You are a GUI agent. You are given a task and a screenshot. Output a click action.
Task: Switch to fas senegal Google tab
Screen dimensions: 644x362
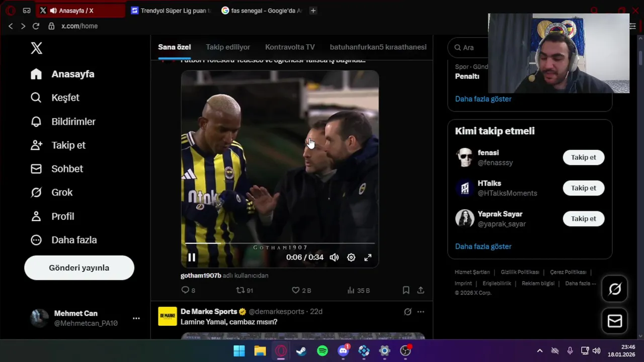pos(262,11)
